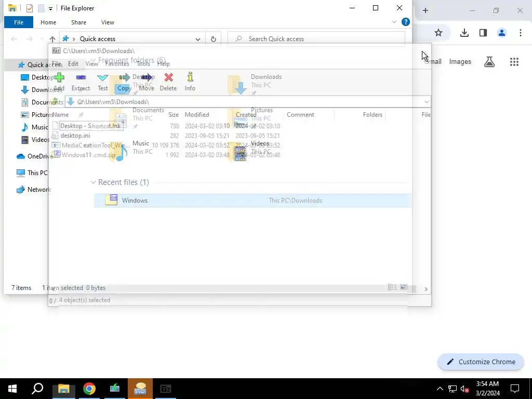Open the notification center icon
The width and height of the screenshot is (532, 399).
click(x=515, y=389)
